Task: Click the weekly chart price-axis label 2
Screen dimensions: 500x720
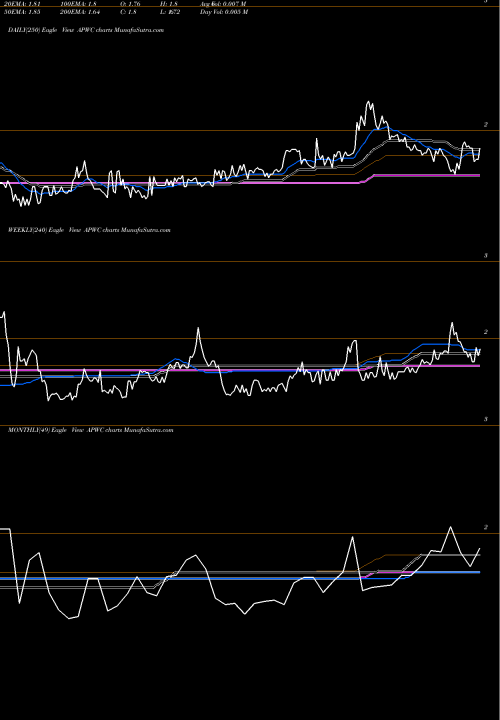Action: pyautogui.click(x=485, y=332)
